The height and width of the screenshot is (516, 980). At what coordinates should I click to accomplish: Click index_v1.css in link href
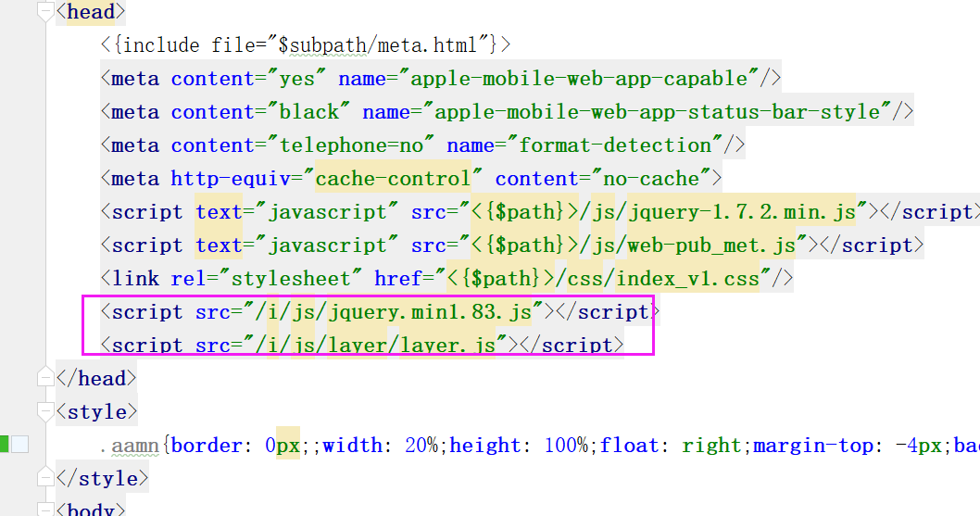(687, 278)
